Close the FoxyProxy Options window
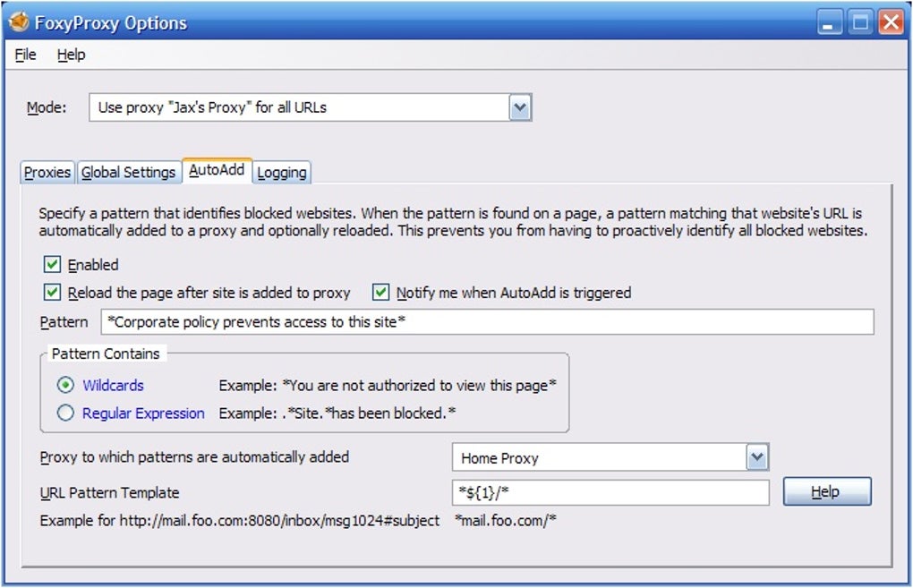 pyautogui.click(x=891, y=23)
